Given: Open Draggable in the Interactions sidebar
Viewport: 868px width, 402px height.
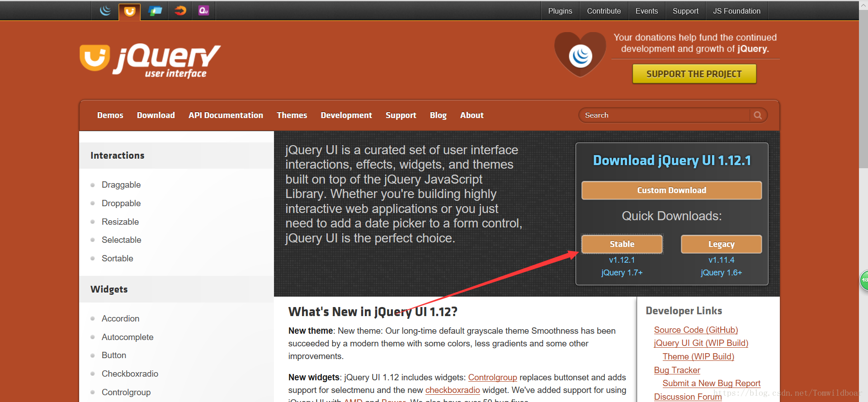Looking at the screenshot, I should pos(121,185).
